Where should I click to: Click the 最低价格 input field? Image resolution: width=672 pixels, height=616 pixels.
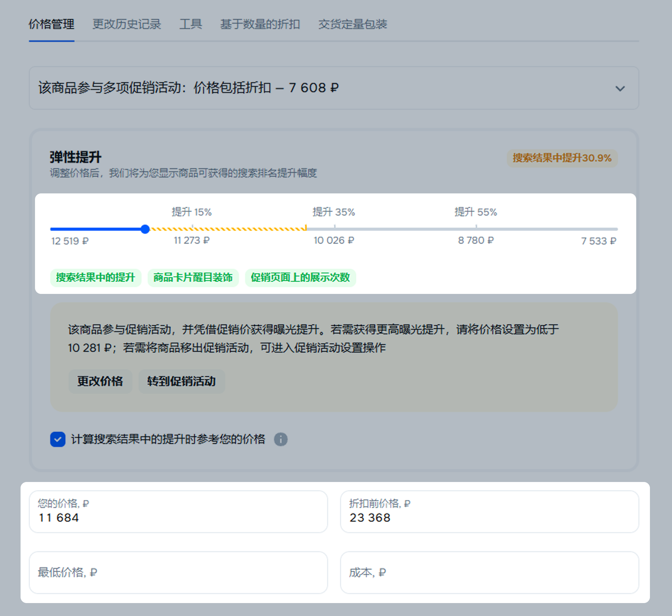178,573
